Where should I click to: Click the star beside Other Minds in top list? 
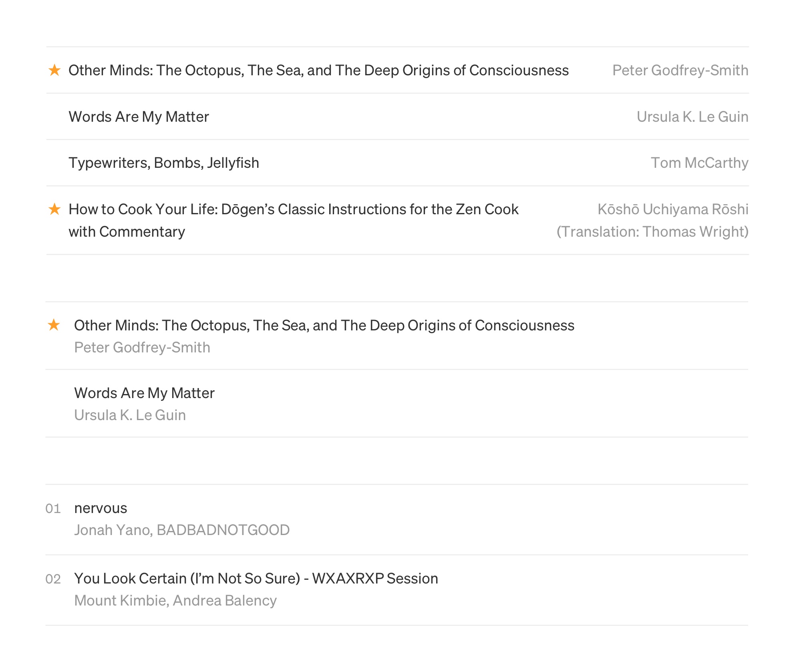[x=54, y=70]
